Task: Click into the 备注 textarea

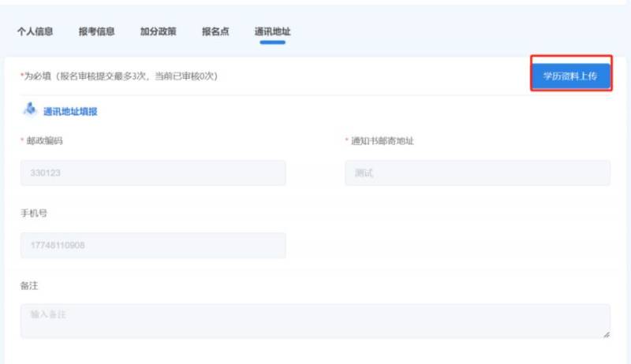Action: (x=315, y=321)
